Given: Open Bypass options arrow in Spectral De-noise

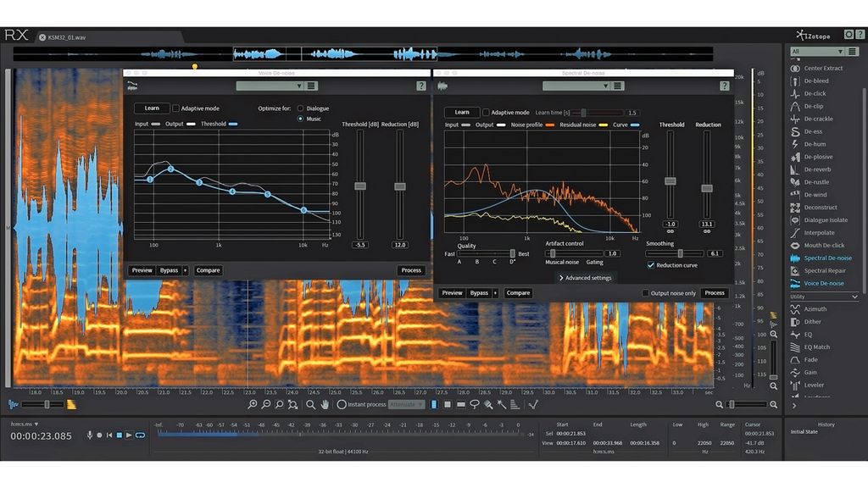Looking at the screenshot, I should [x=495, y=293].
